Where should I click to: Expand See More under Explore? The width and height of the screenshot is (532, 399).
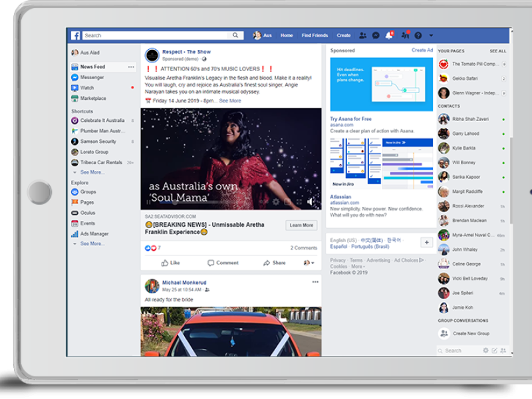(x=92, y=243)
